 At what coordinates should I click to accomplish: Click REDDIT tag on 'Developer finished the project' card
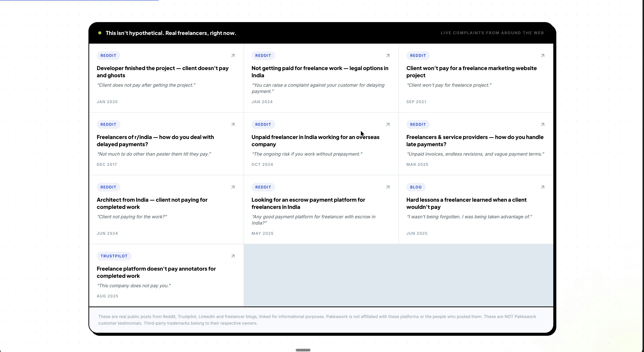click(x=108, y=56)
